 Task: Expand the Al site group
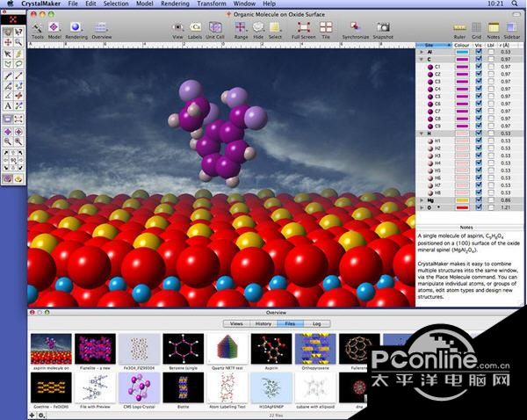coord(420,52)
